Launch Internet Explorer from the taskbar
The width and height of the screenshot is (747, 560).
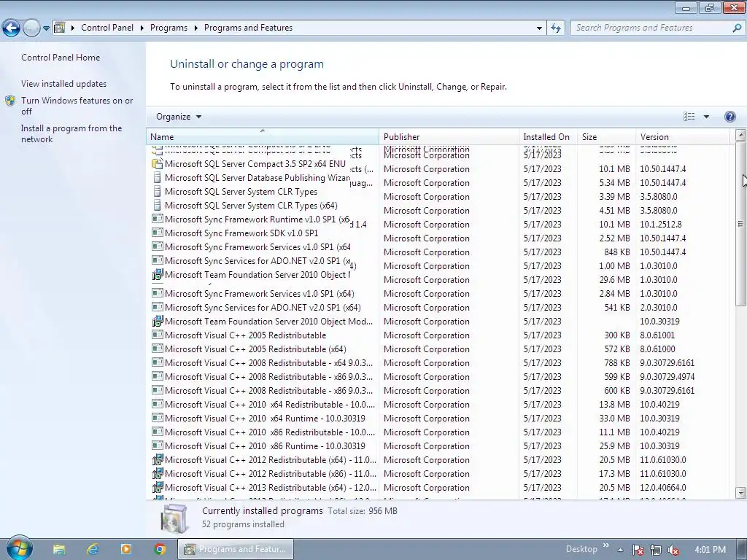(x=93, y=550)
